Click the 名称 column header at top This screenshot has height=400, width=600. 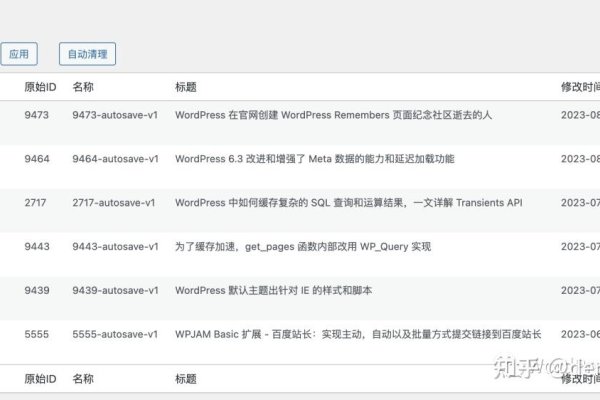point(83,87)
